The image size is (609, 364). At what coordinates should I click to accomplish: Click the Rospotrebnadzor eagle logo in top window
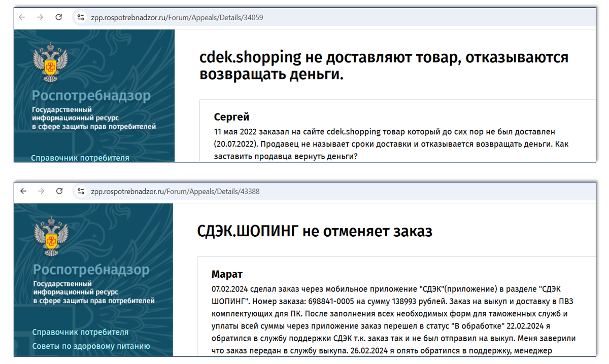(x=50, y=63)
